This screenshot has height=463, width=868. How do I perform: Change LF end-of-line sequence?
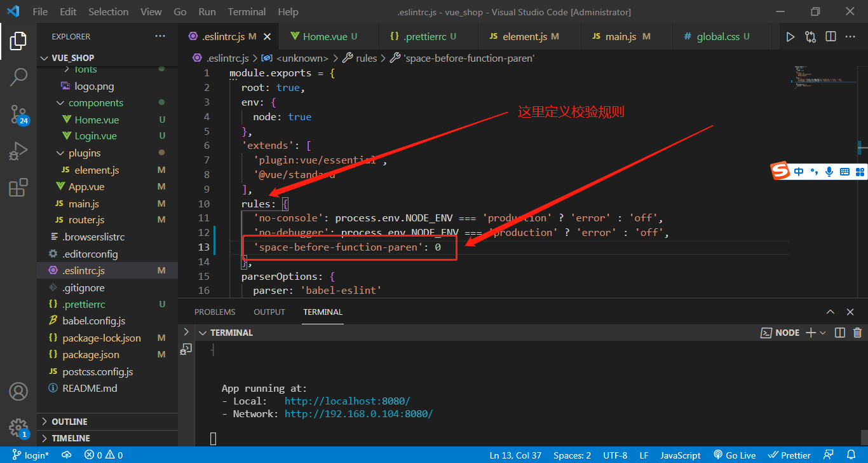(x=644, y=455)
